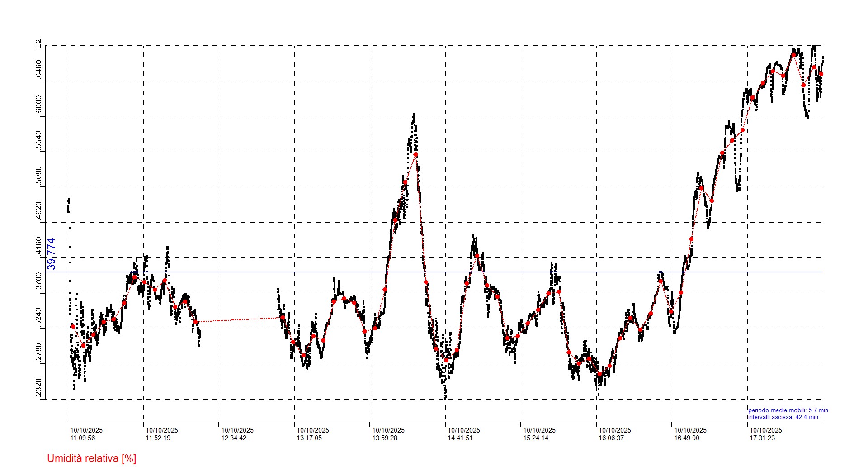Click the blue 39.774 mean value label
The image size is (868, 467).
(52, 254)
